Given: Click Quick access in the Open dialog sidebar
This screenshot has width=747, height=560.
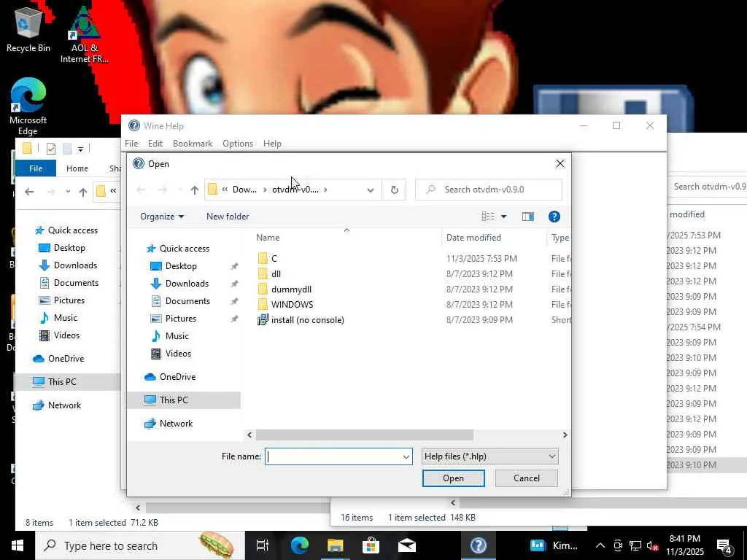Looking at the screenshot, I should 185,249.
